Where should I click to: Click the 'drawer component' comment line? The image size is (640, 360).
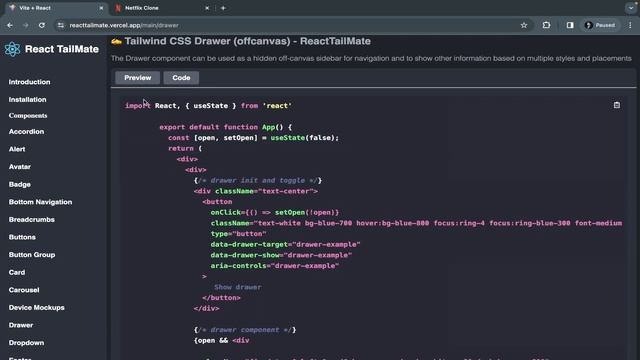click(245, 330)
